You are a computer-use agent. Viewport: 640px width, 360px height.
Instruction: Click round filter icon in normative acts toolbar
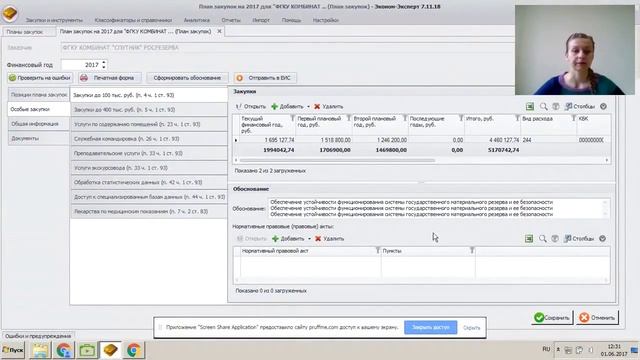coord(555,239)
